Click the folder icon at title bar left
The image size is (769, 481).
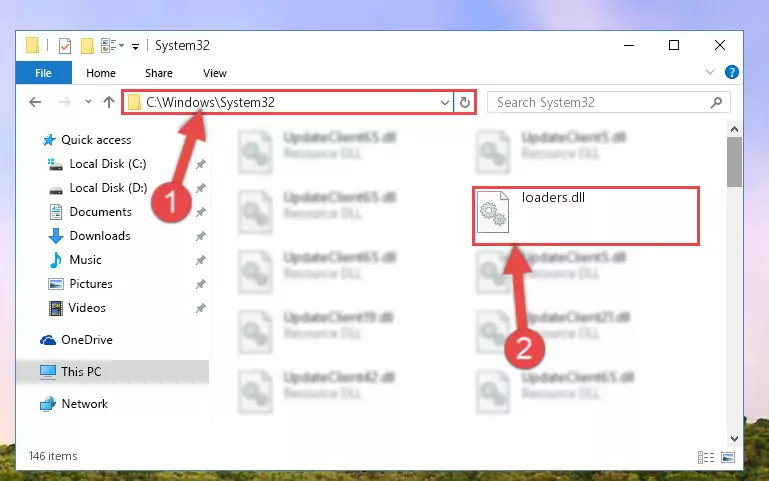(x=32, y=45)
